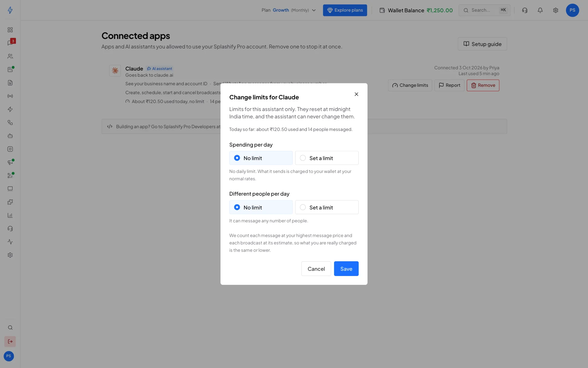
Task: Select No limit for Spending per day
Action: click(261, 158)
